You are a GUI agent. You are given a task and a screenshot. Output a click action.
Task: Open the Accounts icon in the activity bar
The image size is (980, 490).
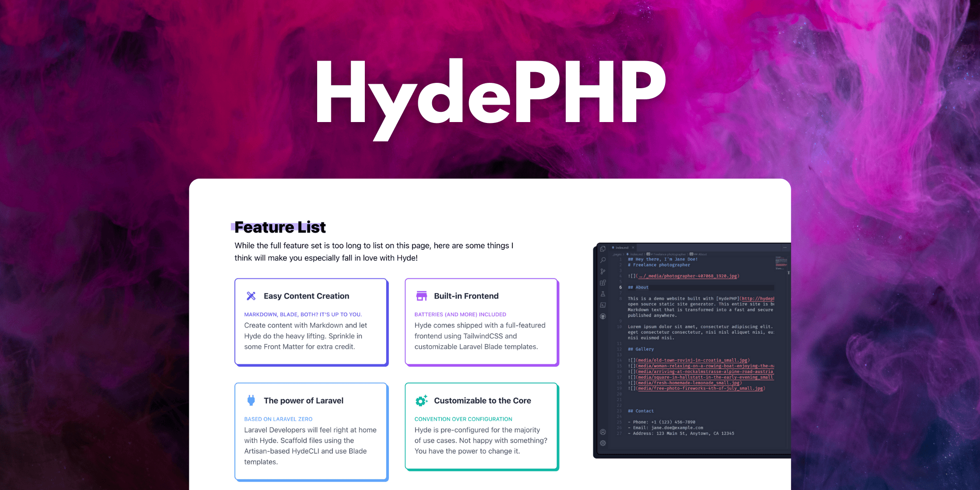coord(603,432)
